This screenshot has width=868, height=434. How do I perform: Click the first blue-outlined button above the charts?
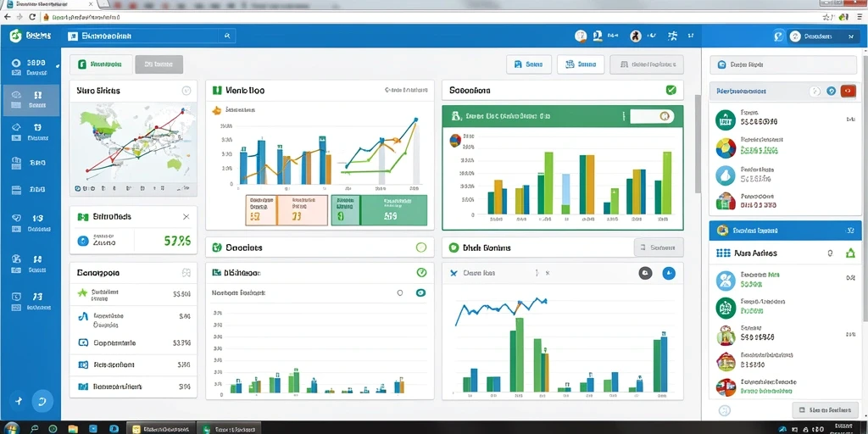[529, 64]
